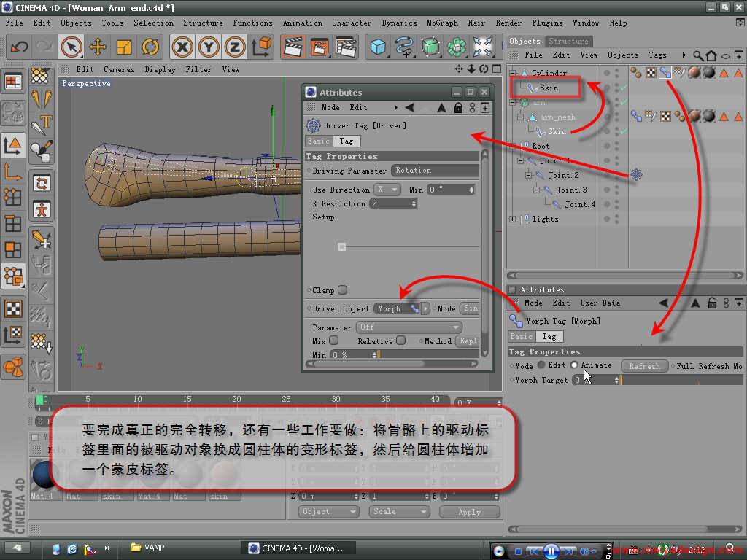The width and height of the screenshot is (747, 560).
Task: Click the green timeline playhead at frame 0
Action: [39, 401]
